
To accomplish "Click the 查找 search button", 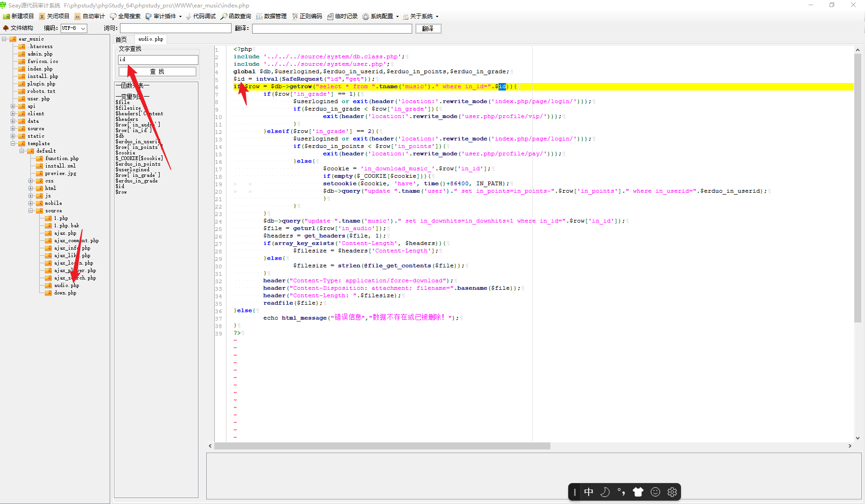I will [x=157, y=71].
